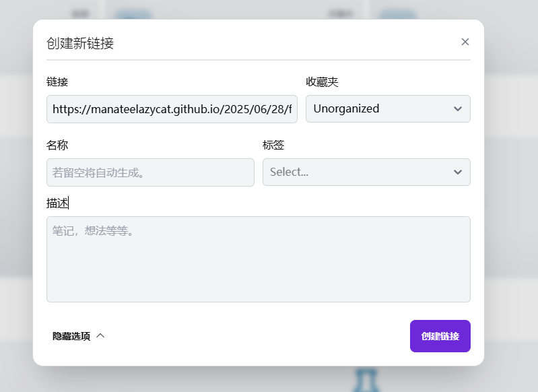
Task: Focus the 名称 name input field
Action: pos(150,172)
